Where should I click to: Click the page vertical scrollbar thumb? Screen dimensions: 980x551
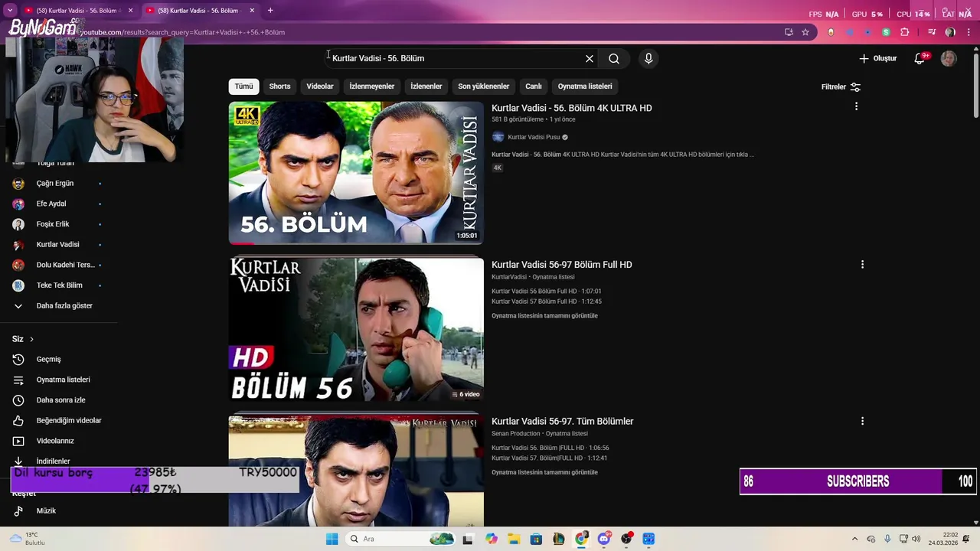pyautogui.click(x=975, y=86)
